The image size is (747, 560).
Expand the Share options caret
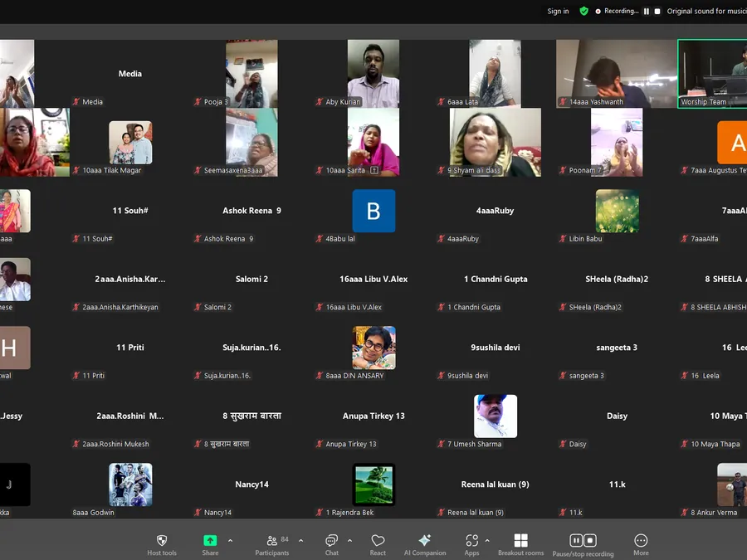click(230, 540)
